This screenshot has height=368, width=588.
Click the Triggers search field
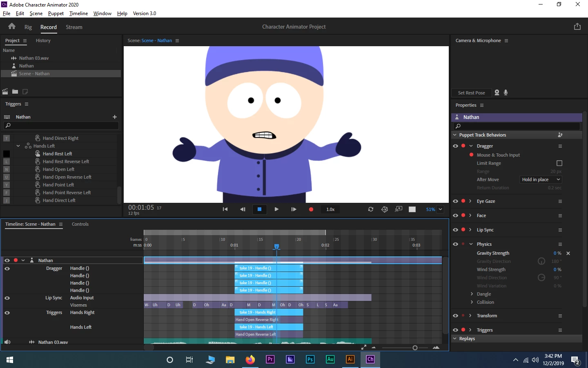coord(61,126)
